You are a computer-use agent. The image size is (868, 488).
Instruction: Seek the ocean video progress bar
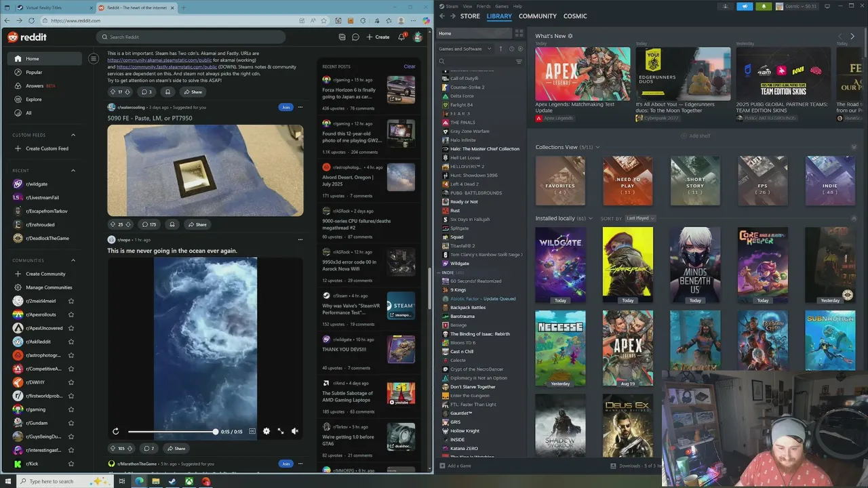(172, 432)
